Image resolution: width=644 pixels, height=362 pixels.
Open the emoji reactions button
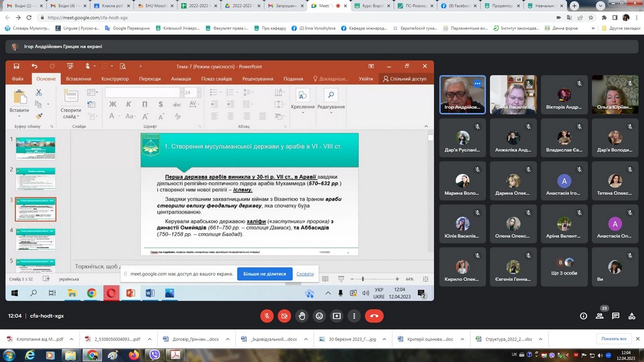pos(319,316)
